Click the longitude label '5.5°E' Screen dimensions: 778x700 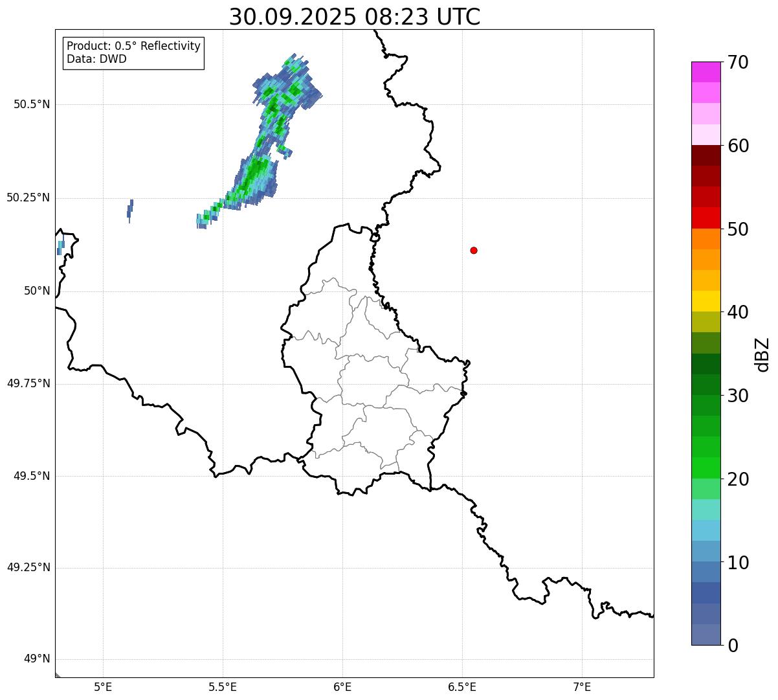(x=223, y=686)
